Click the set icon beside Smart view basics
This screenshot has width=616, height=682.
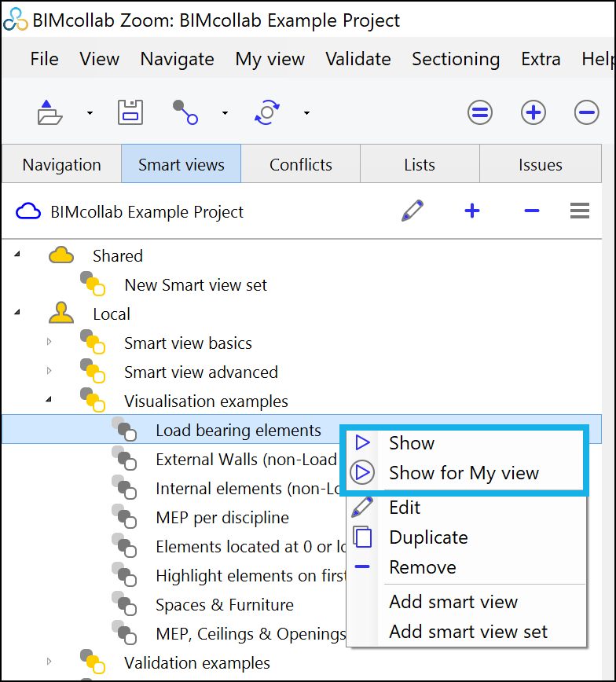(x=93, y=342)
